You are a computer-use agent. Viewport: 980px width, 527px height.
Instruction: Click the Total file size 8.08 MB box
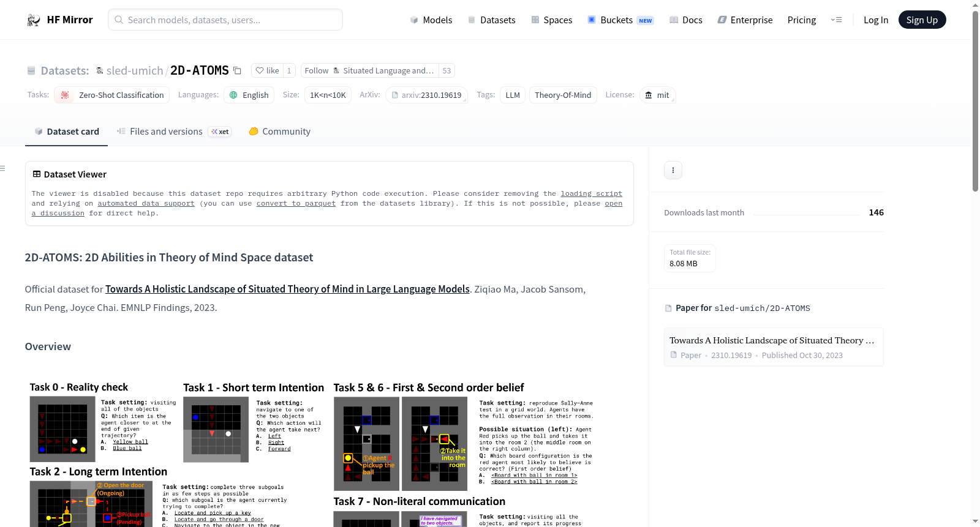point(690,258)
